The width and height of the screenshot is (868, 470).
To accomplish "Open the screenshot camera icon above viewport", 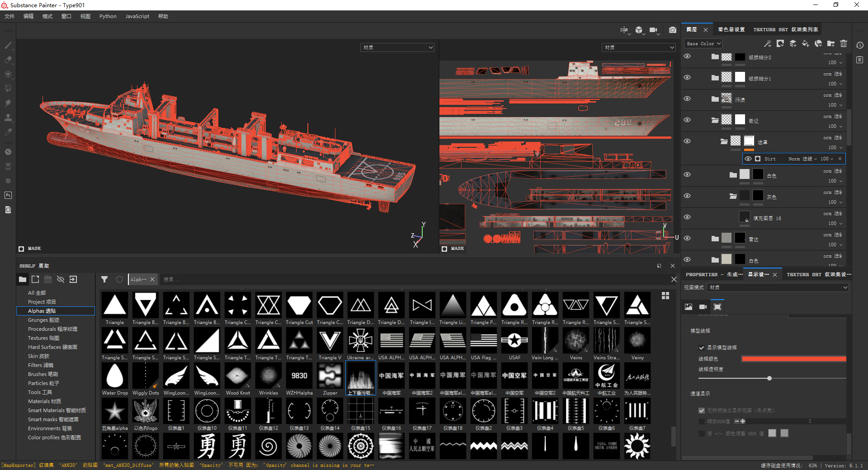I will 673,30.
